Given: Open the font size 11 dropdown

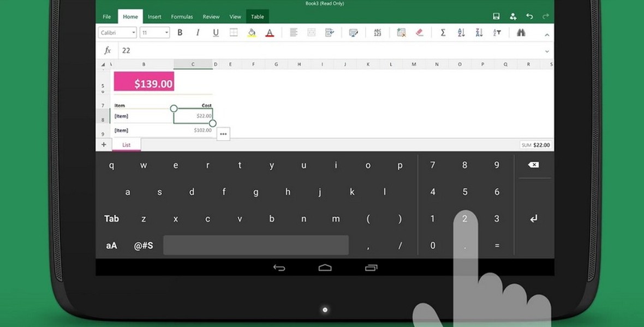Looking at the screenshot, I should pyautogui.click(x=155, y=33).
